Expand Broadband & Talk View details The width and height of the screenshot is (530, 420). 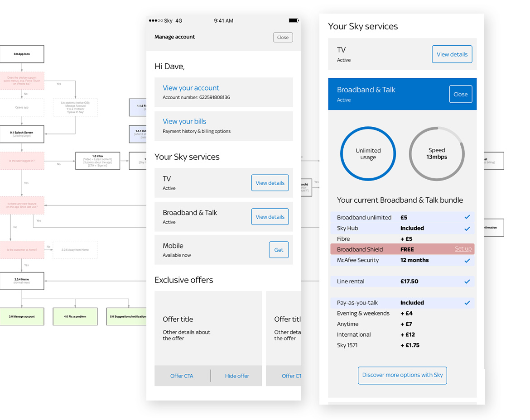coord(270,217)
